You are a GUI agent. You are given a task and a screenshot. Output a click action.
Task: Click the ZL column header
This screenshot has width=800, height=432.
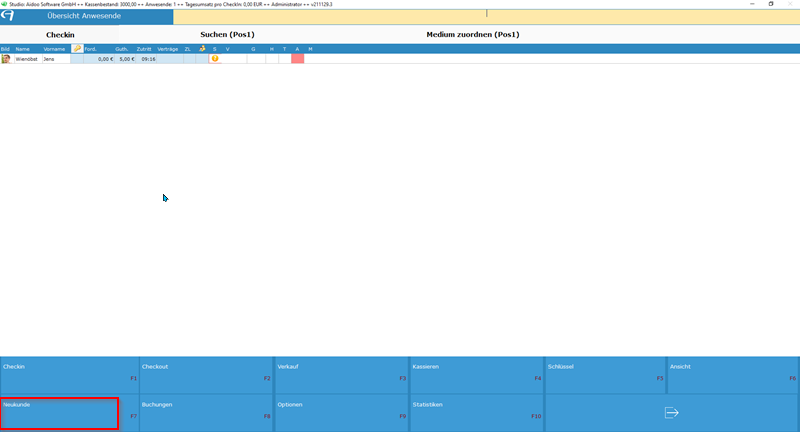pos(189,49)
